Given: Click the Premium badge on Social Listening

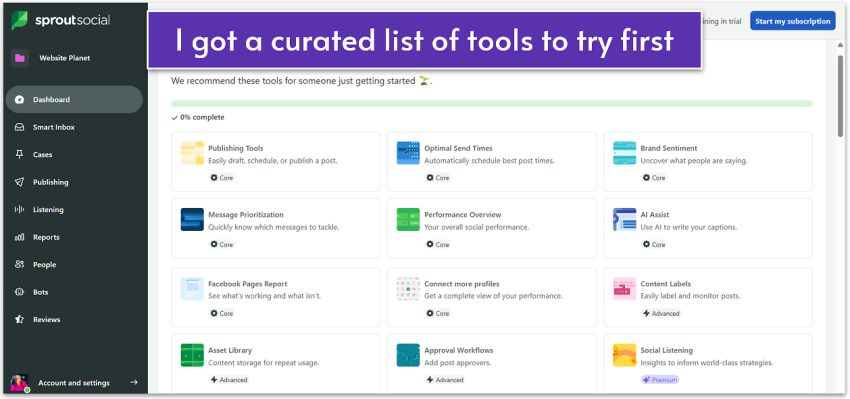Looking at the screenshot, I should pos(660,380).
